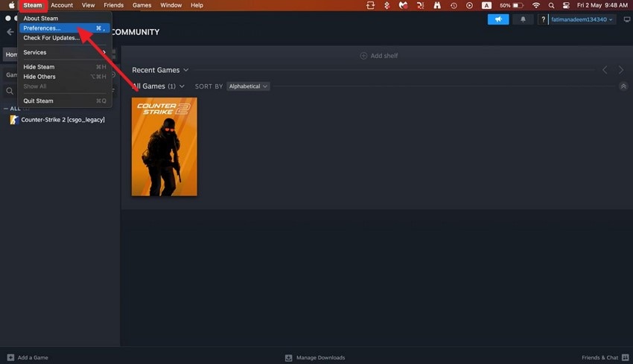Select About Steam

coord(65,18)
